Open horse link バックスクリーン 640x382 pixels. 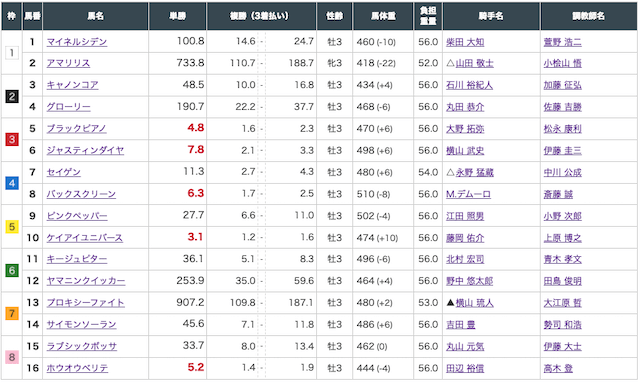(81, 194)
